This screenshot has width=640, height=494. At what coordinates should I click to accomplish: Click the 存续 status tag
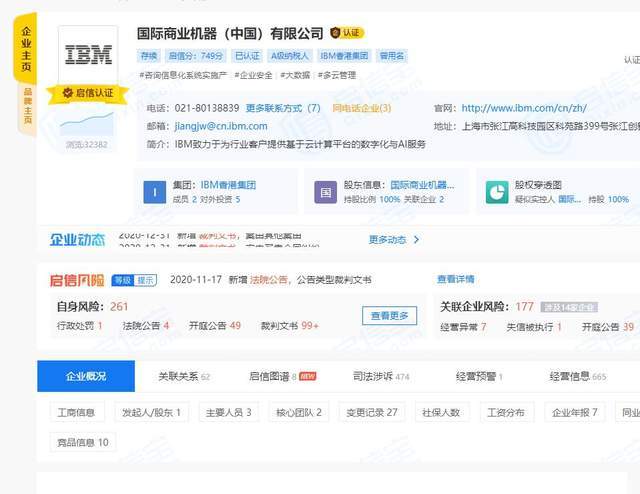coord(149,56)
